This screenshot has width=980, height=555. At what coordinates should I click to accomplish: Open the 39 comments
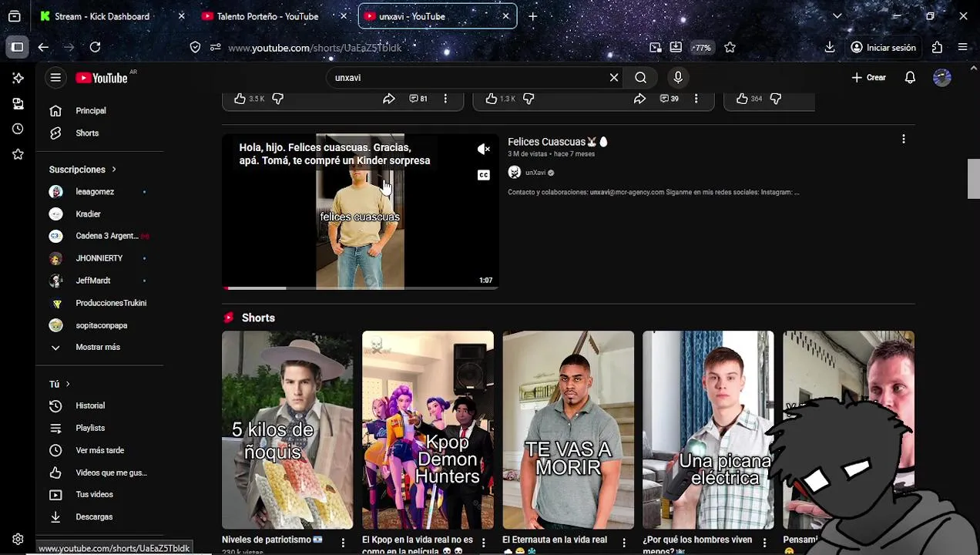point(669,99)
